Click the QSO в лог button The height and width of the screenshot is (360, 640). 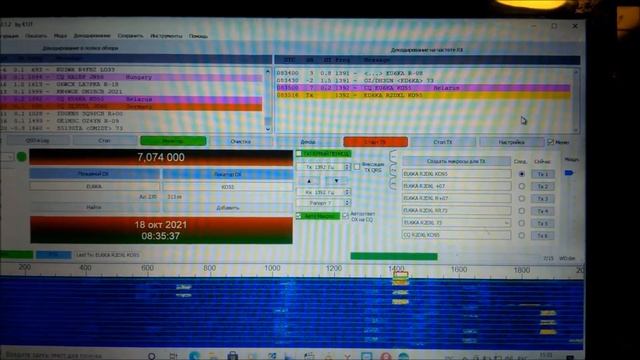[38, 141]
